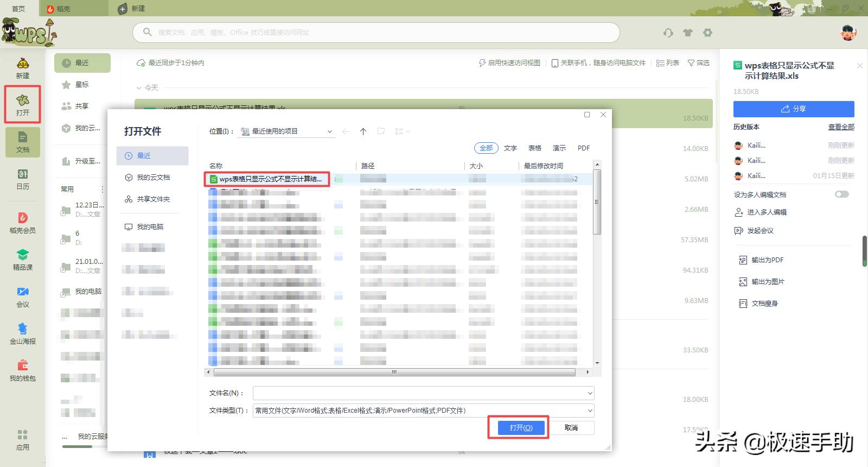Open the 日历 calendar icon
Image resolution: width=868 pixels, height=467 pixels.
(23, 179)
